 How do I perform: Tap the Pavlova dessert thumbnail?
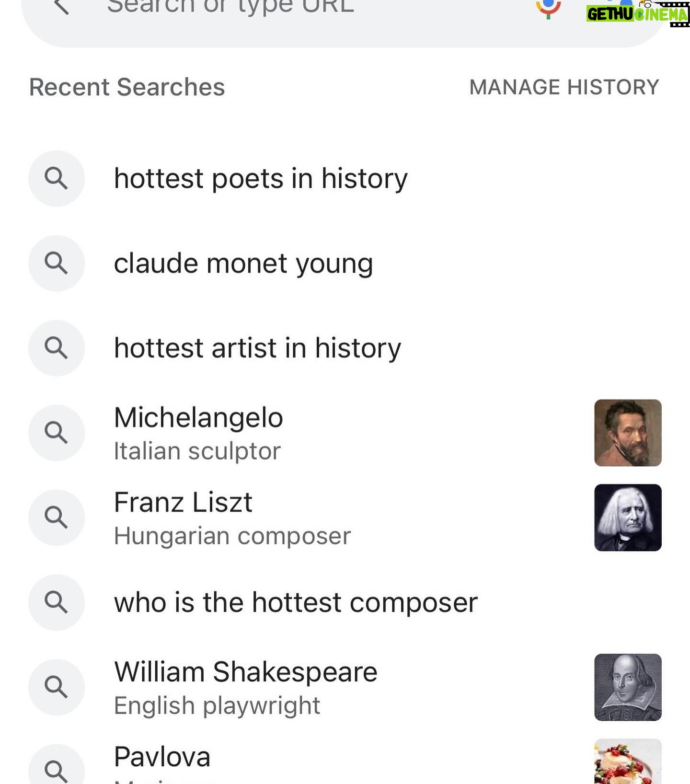628,761
